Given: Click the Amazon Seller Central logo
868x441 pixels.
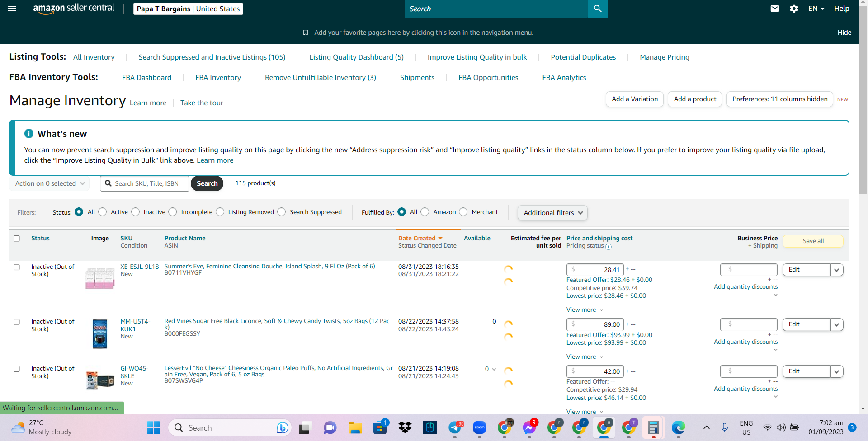Looking at the screenshot, I should [x=74, y=9].
